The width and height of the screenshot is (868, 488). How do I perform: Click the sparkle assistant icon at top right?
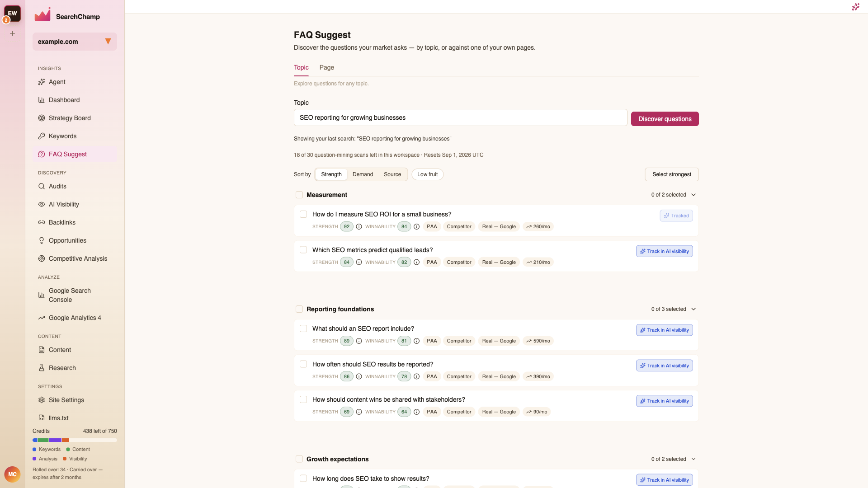pyautogui.click(x=855, y=7)
